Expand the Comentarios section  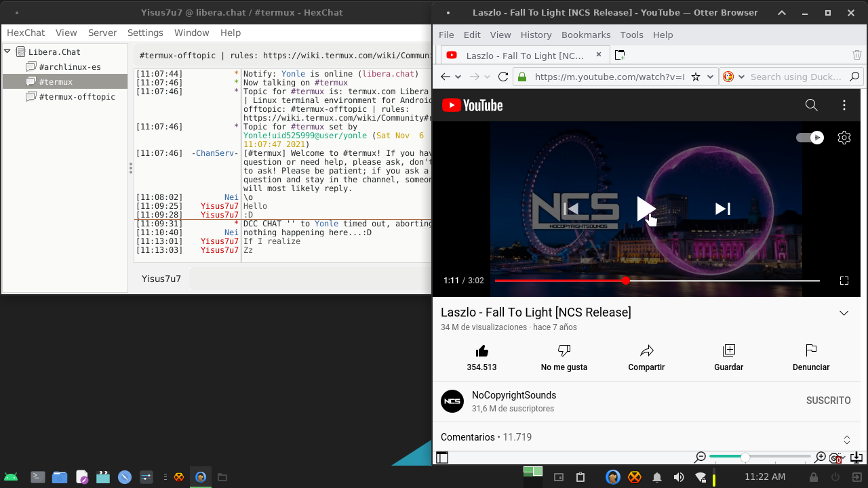coord(646,438)
